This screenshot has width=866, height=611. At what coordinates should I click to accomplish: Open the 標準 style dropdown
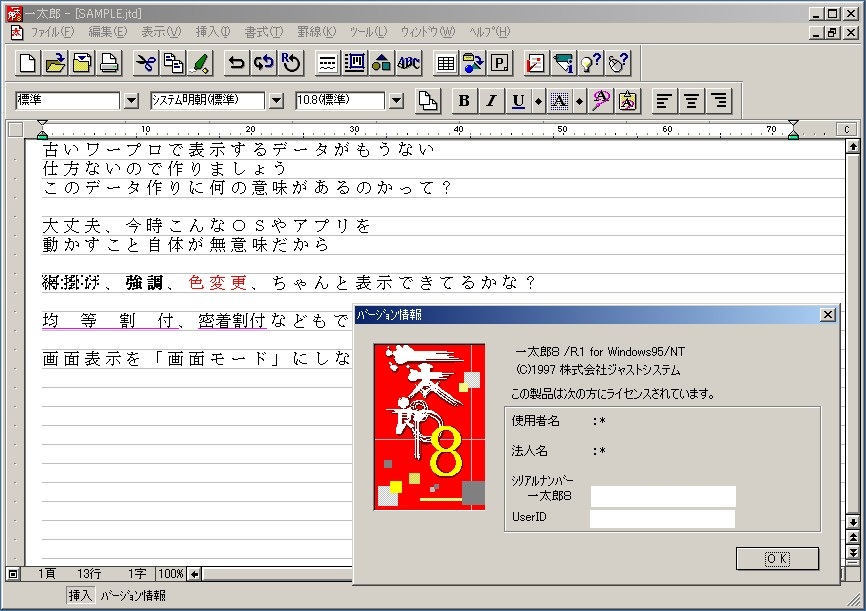[131, 101]
